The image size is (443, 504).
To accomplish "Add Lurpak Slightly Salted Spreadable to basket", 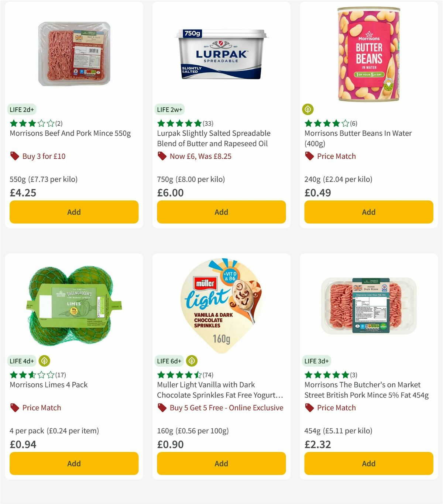I will pos(221,212).
